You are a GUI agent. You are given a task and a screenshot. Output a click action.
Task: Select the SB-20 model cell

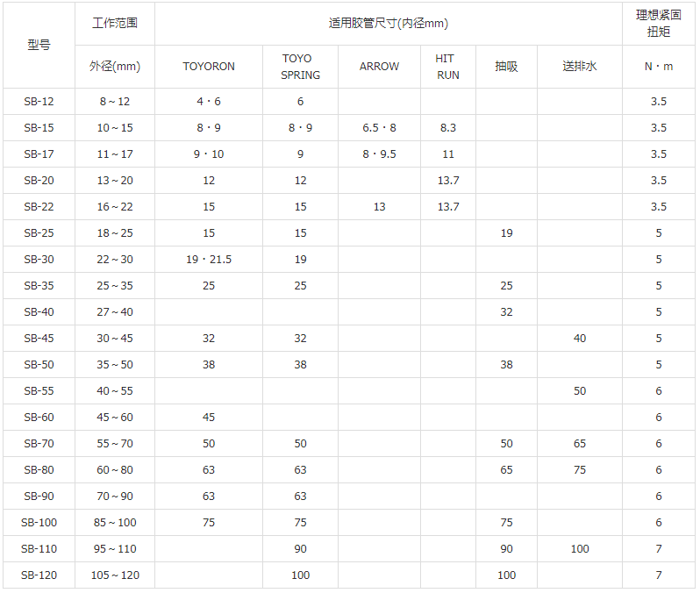coord(39,181)
